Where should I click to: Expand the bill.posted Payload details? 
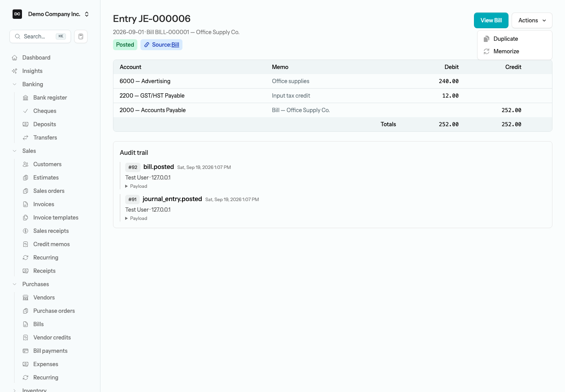[136, 186]
